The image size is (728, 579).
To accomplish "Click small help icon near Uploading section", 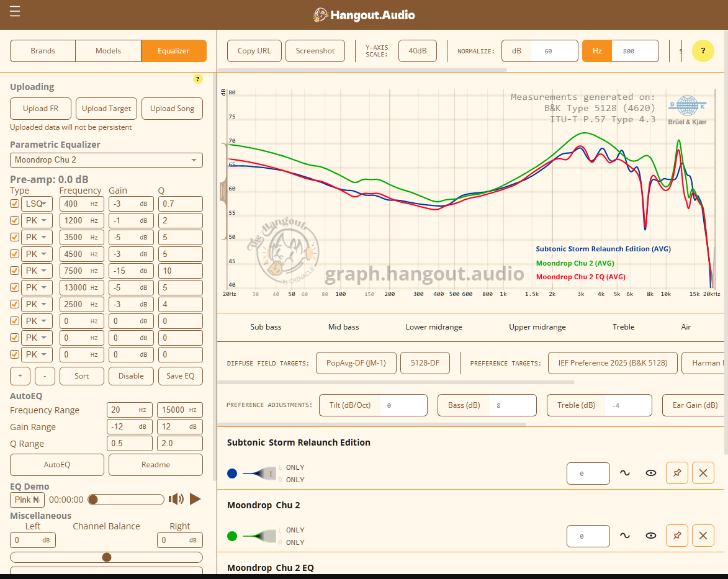I will point(198,79).
